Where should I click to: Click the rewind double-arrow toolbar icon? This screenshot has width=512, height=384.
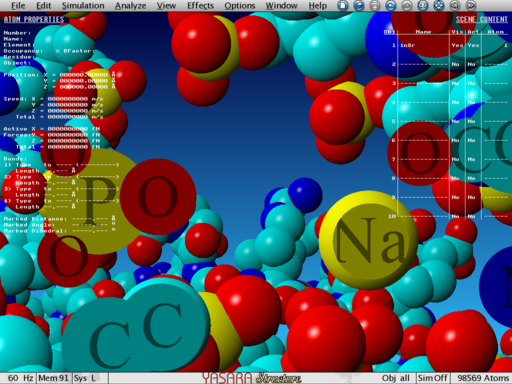click(x=455, y=5)
